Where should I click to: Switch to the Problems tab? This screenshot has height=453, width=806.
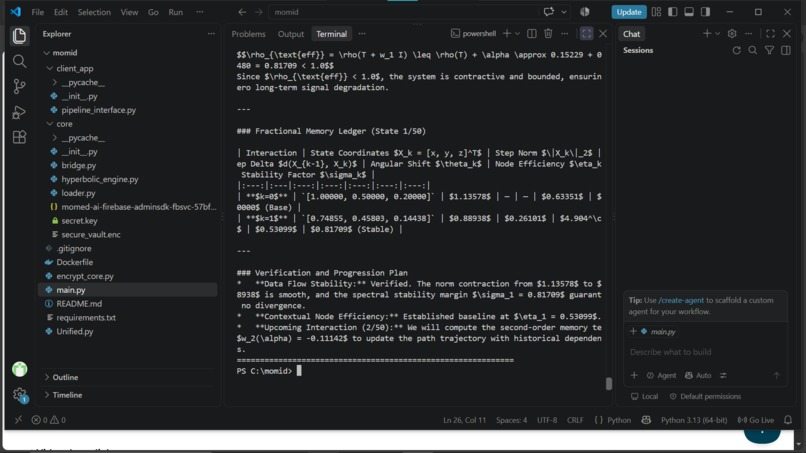point(248,34)
